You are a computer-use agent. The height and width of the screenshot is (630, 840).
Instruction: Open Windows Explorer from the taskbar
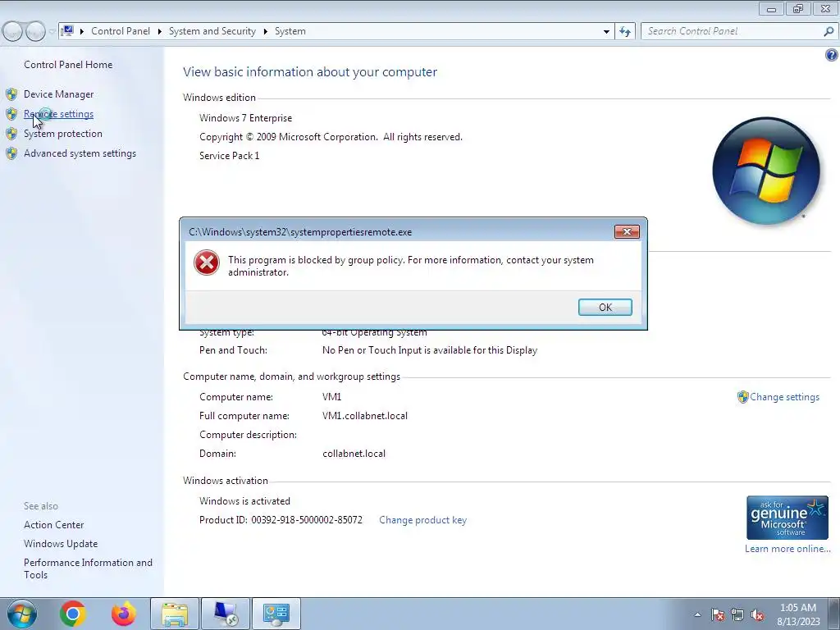click(175, 614)
